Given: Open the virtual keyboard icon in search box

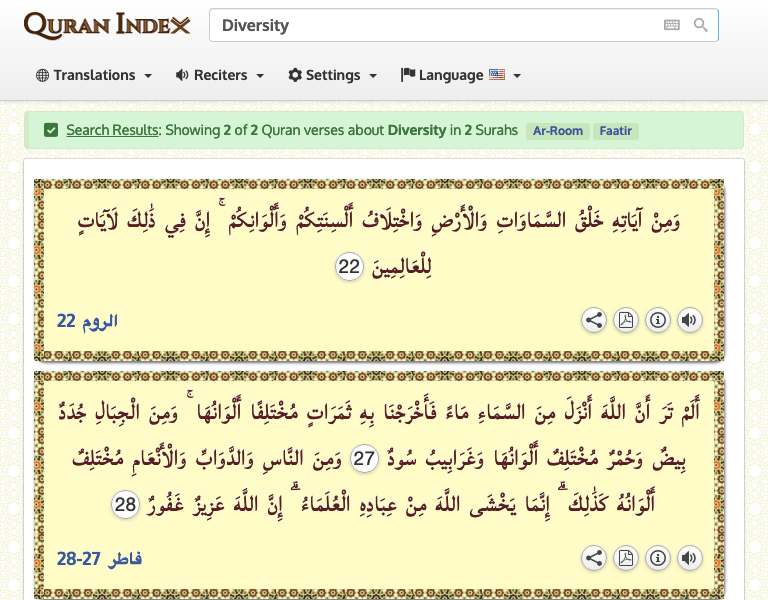Looking at the screenshot, I should pos(671,25).
